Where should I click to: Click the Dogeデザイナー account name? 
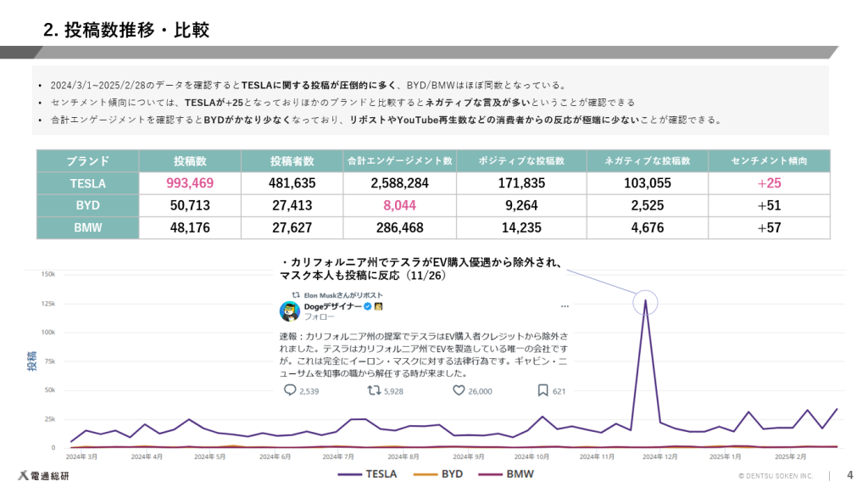(x=332, y=306)
